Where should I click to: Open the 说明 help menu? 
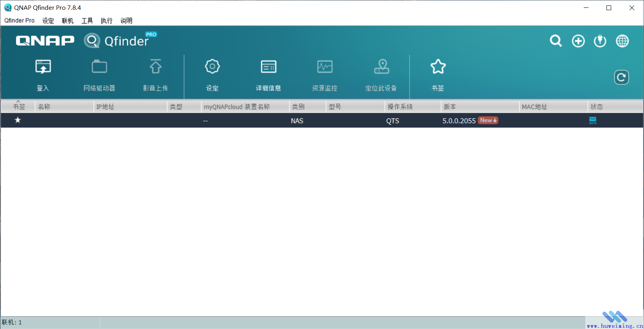pyautogui.click(x=126, y=20)
